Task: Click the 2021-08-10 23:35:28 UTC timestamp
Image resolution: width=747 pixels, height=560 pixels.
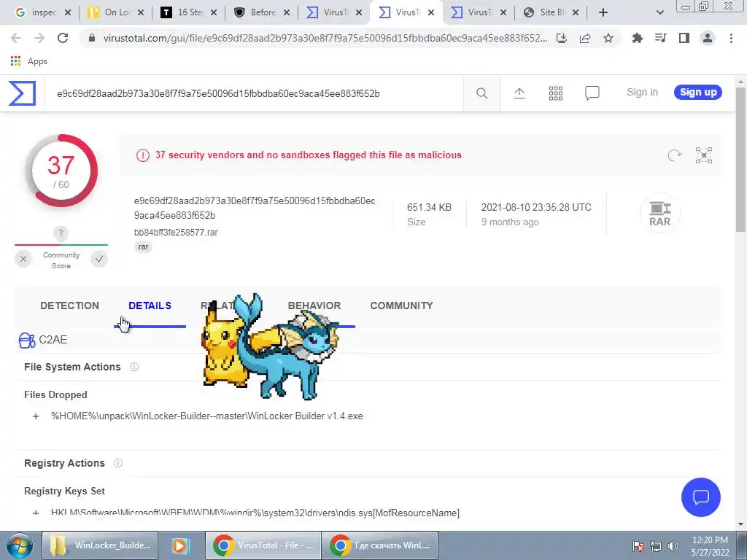Action: pos(536,207)
